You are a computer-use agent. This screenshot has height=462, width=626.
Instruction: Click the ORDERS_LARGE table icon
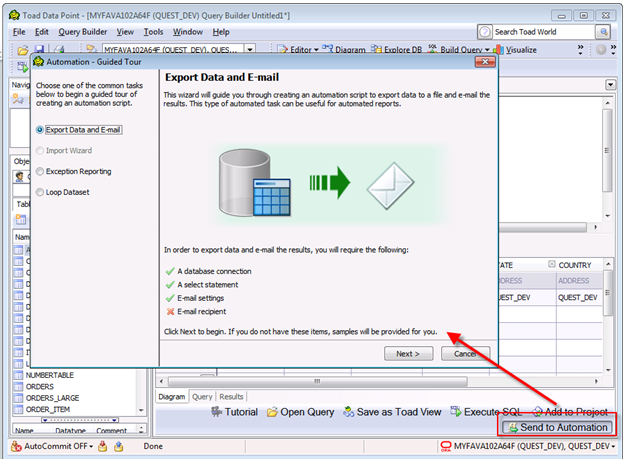click(x=18, y=398)
